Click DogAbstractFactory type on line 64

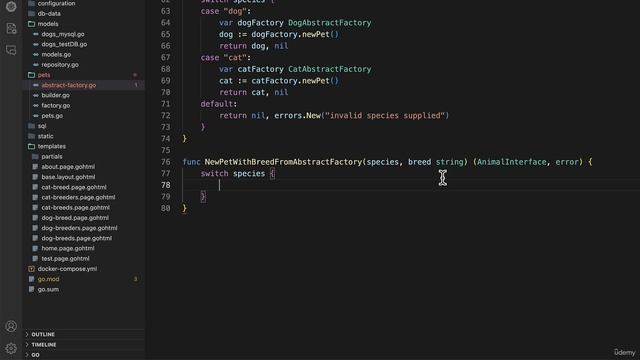[329, 23]
